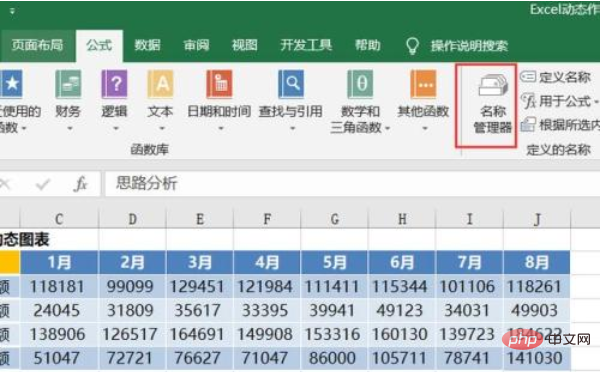Click cell with value 129451
601x372 pixels.
coord(200,286)
